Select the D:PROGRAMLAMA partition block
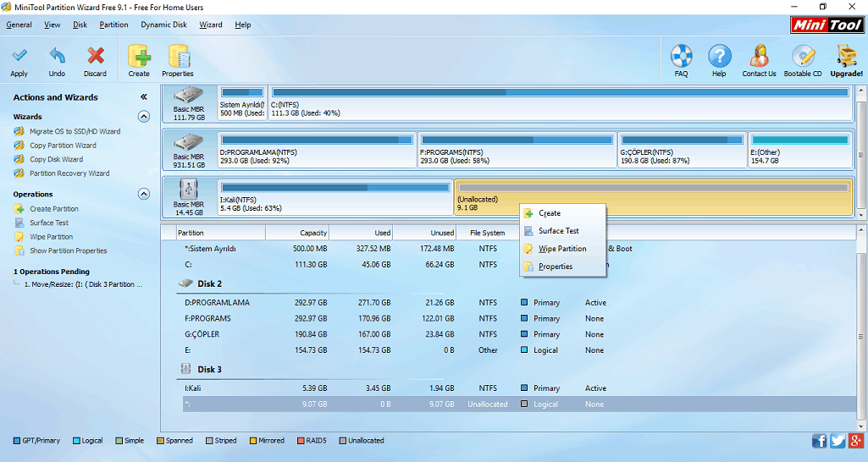 (x=317, y=150)
